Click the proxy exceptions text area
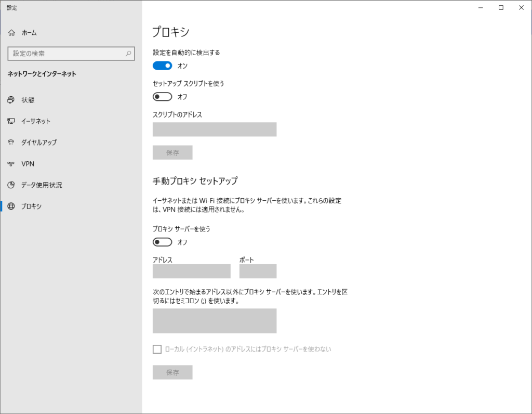This screenshot has height=414, width=532. pyautogui.click(x=215, y=321)
